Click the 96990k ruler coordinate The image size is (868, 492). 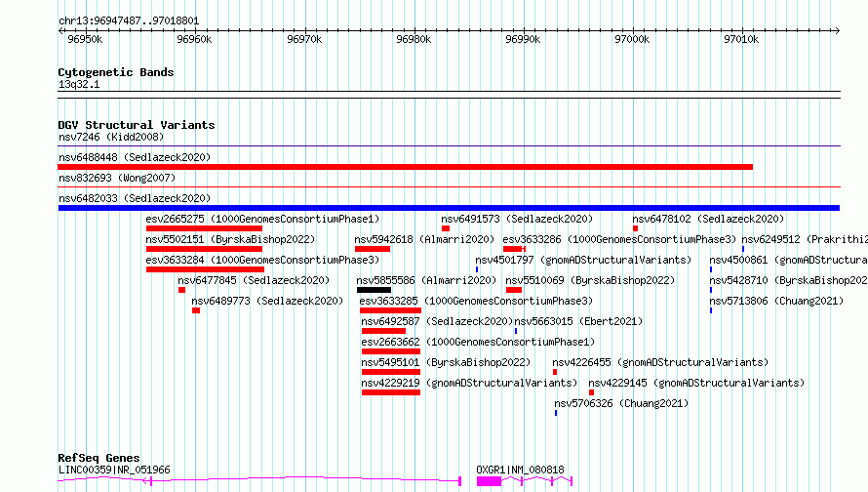(x=523, y=39)
